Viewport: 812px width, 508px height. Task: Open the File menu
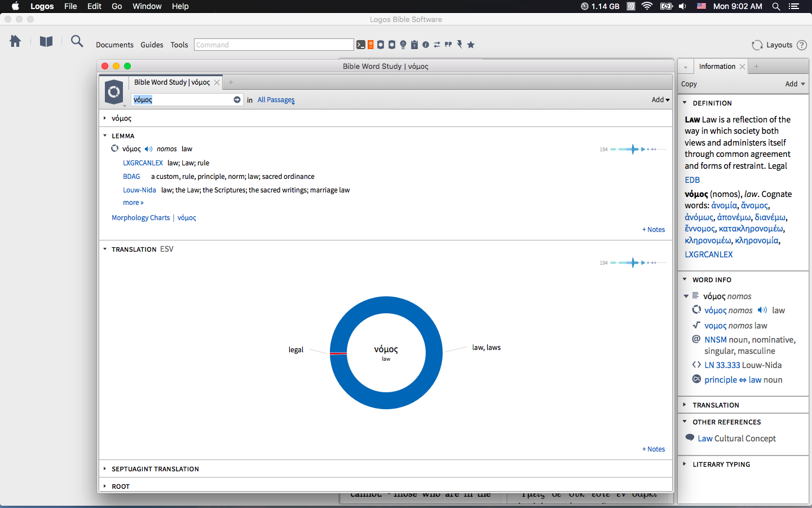coord(70,6)
